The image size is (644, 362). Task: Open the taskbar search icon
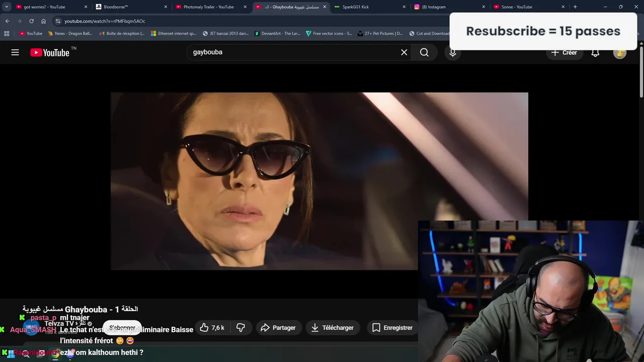tap(26, 353)
